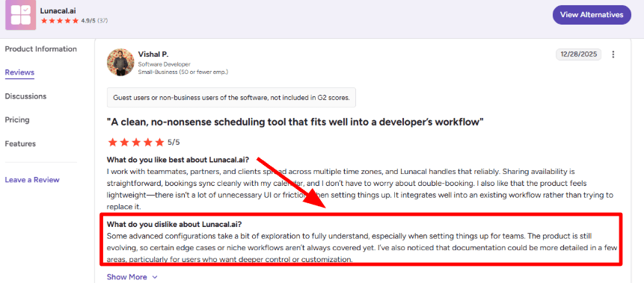
Task: Click the Leave a Review link
Action: pos(32,180)
